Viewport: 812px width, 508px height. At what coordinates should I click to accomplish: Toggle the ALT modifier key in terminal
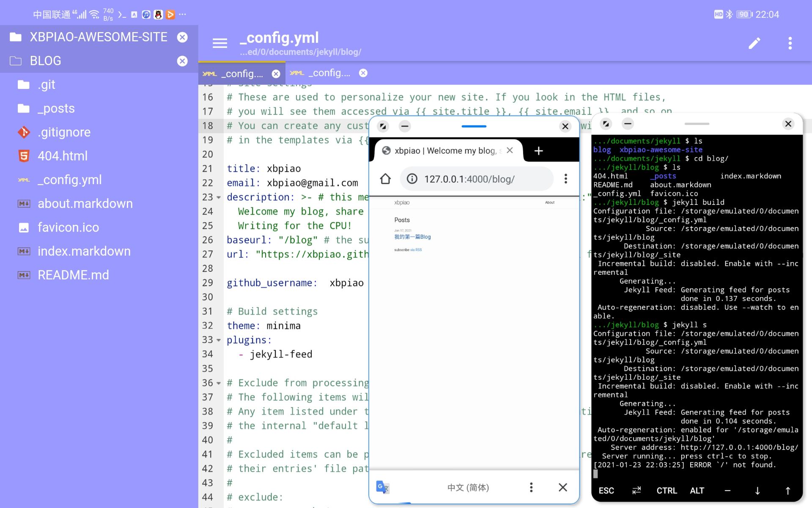[697, 491]
